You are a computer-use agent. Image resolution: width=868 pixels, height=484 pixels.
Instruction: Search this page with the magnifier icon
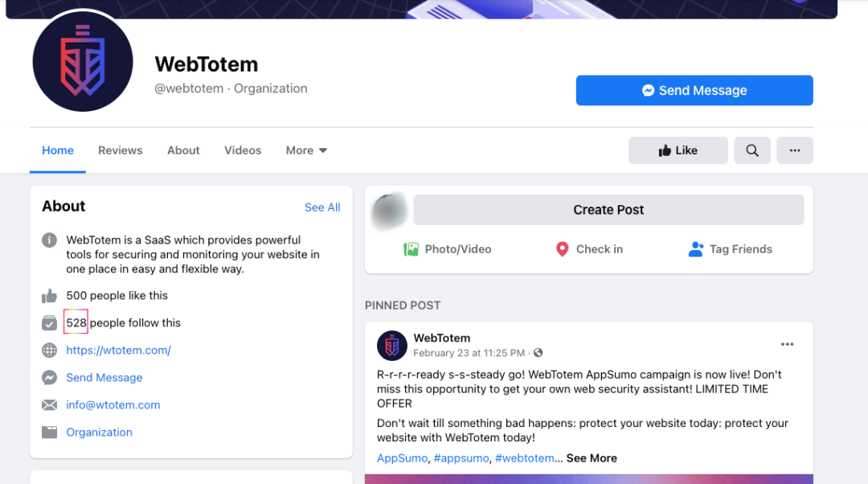pyautogui.click(x=751, y=150)
